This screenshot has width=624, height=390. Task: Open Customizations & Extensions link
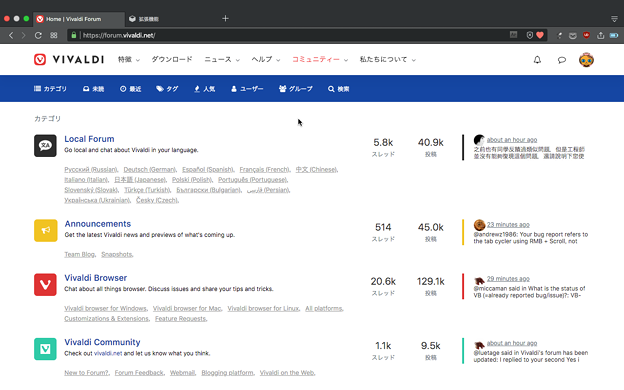(x=106, y=319)
